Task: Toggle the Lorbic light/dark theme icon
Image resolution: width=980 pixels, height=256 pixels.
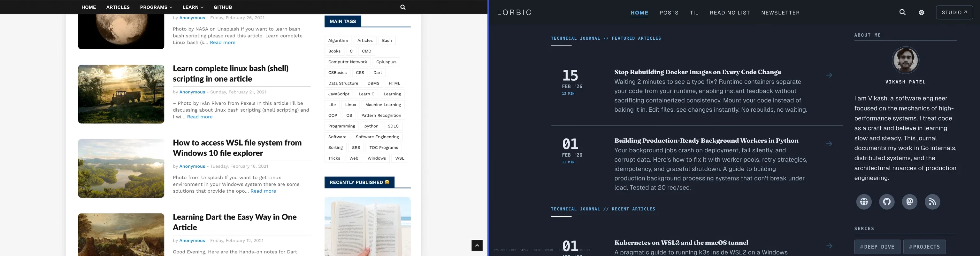Action: click(x=922, y=12)
